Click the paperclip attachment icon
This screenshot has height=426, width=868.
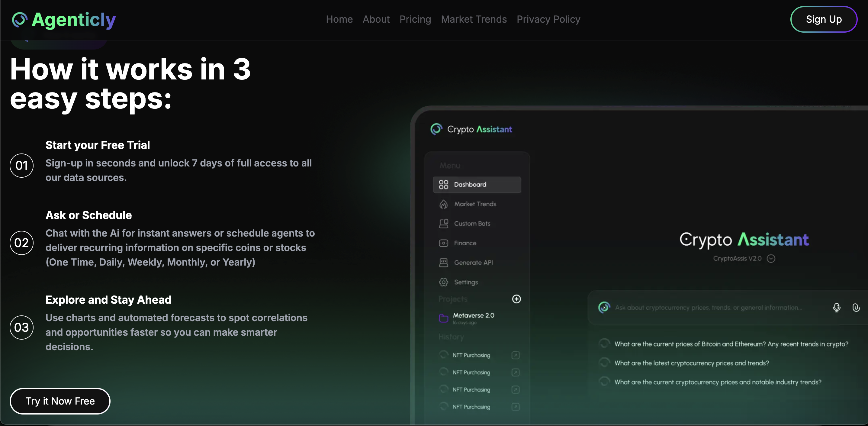coord(856,308)
